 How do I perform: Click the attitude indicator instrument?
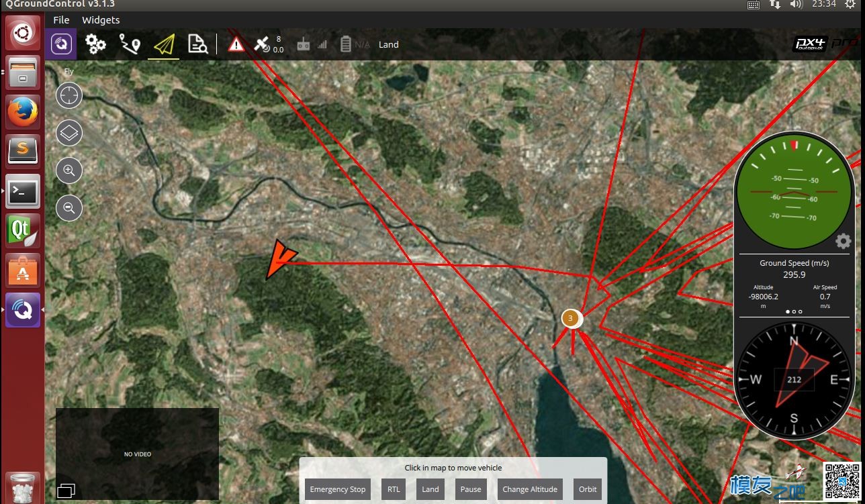794,191
